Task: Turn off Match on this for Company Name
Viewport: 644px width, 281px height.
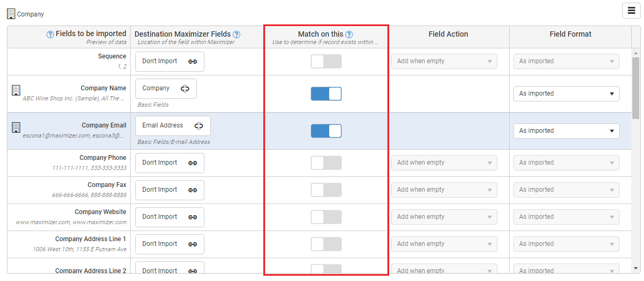Action: coord(326,94)
